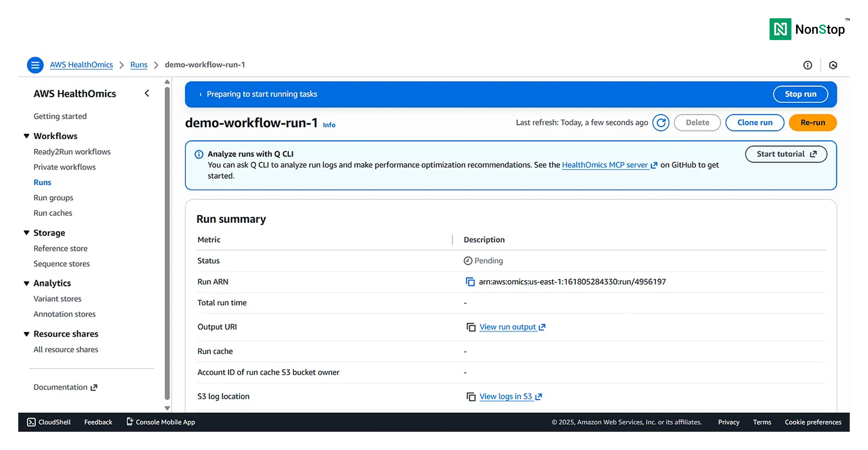Click the sidebar scroll down arrow
Image resolution: width=868 pixels, height=450 pixels.
tap(167, 408)
